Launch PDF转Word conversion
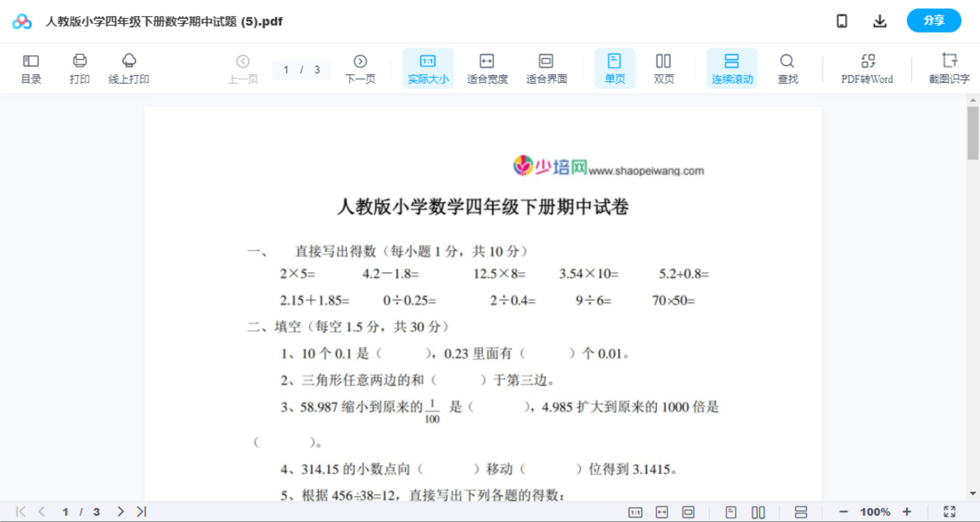The width and height of the screenshot is (980, 522). point(867,68)
